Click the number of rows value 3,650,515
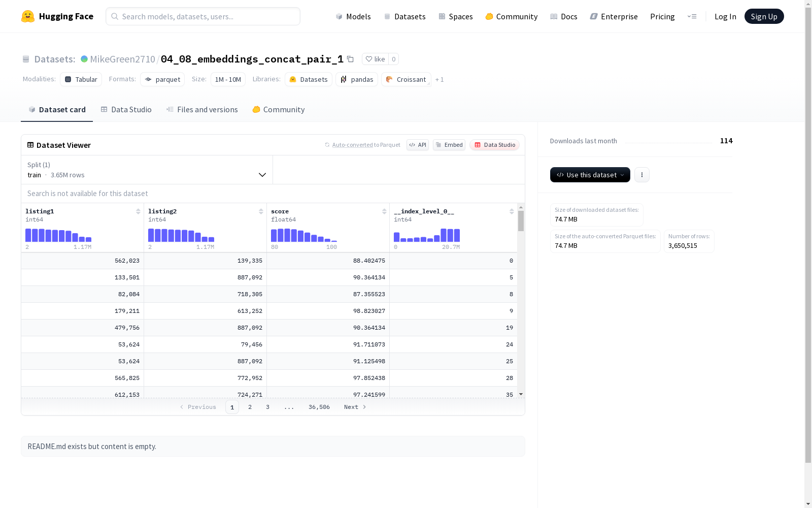Image resolution: width=812 pixels, height=508 pixels. point(683,246)
